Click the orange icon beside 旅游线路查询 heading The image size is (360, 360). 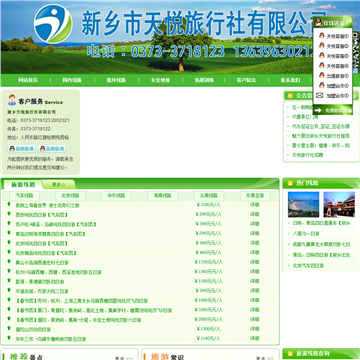point(290,353)
